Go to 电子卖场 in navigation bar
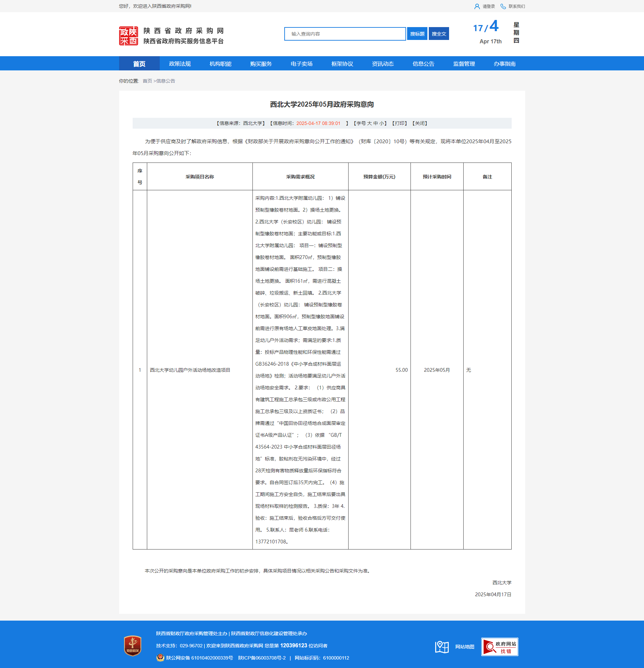Screen dimensions: 644x668 tap(301, 64)
